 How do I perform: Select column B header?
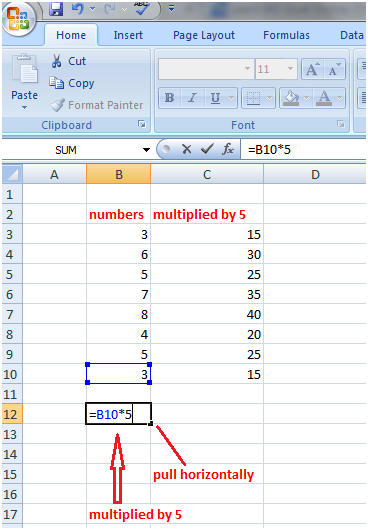tap(119, 174)
